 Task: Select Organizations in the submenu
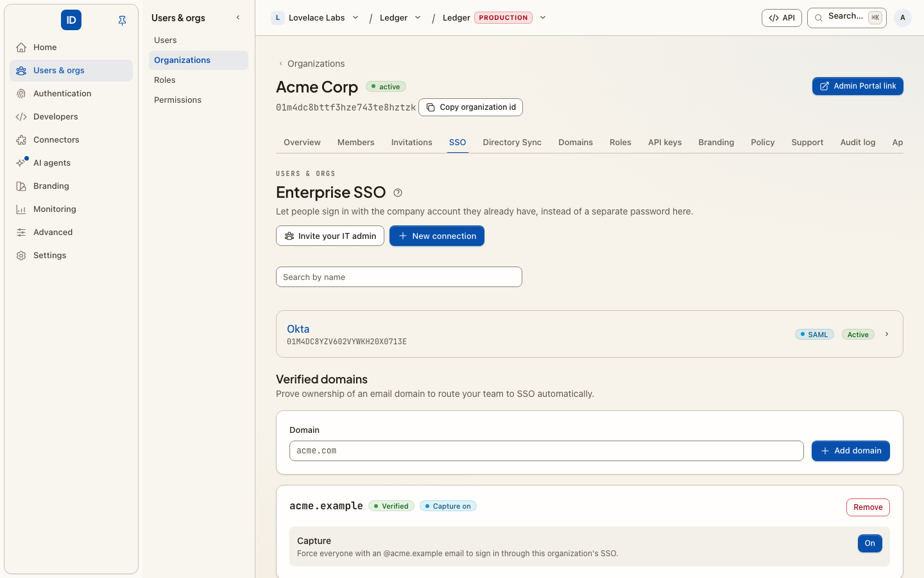[199, 60]
